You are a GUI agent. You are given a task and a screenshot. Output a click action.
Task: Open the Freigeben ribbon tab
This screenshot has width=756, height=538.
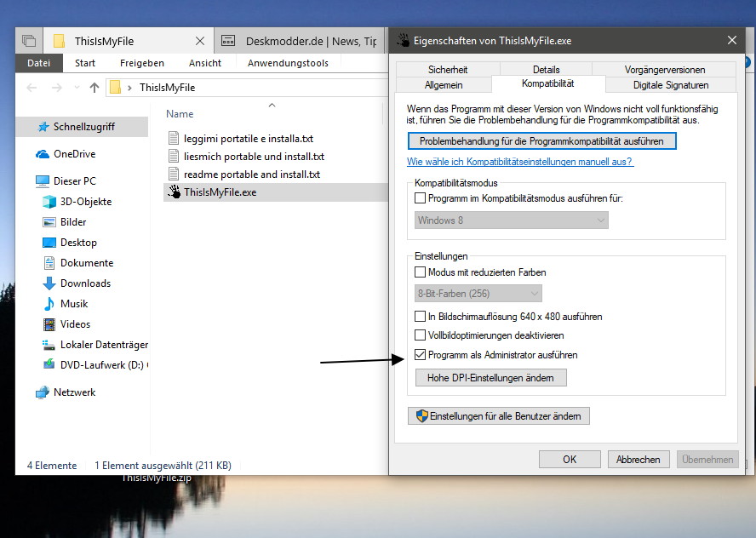point(141,63)
